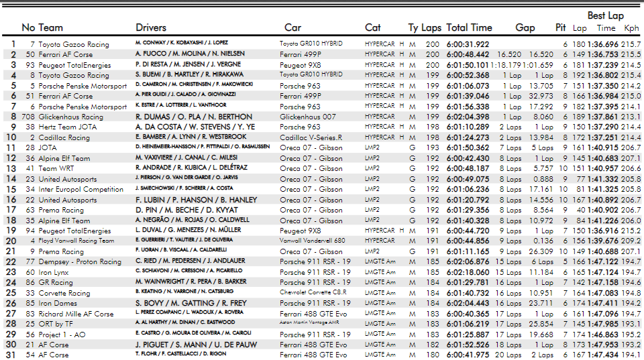Viewport: 644px width, 360px height.
Task: Select Cadillac Racing team
Action: tap(64, 137)
